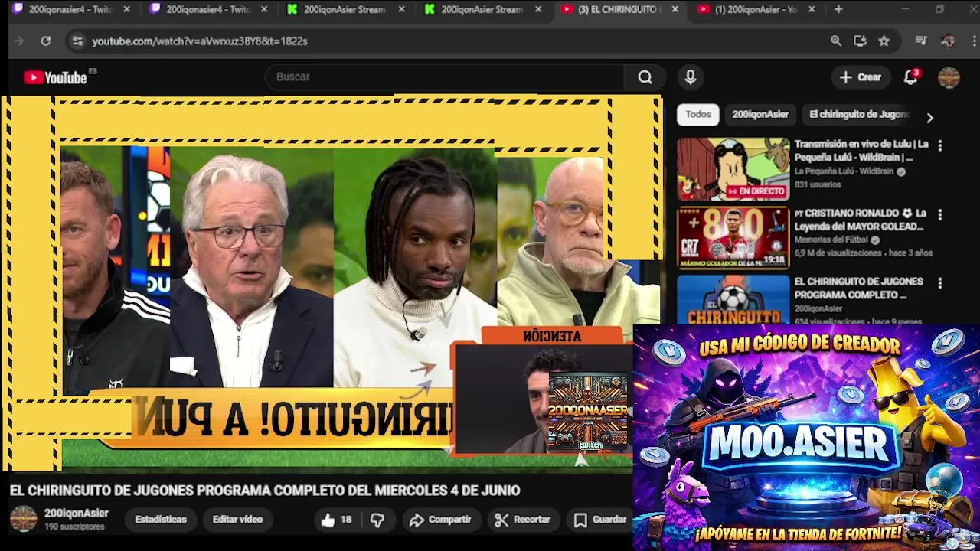Viewport: 980px width, 551px height.
Task: Open Estadísticas for the video
Action: click(x=161, y=520)
